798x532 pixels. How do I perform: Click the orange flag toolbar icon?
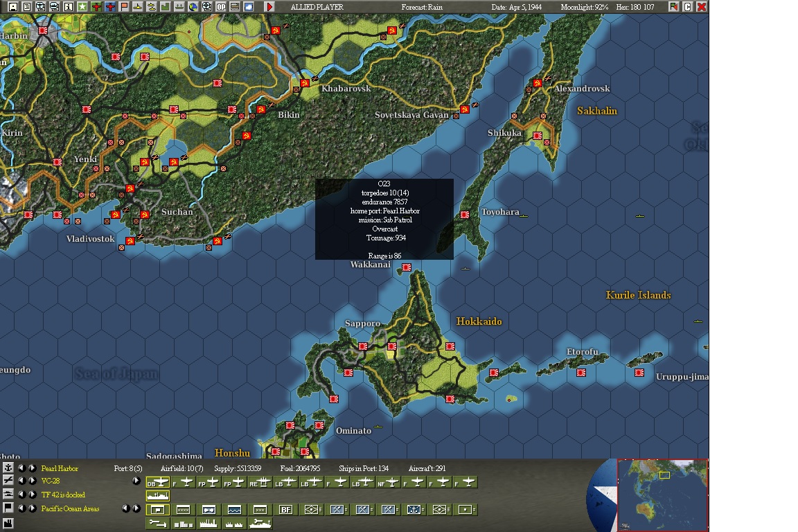(124, 7)
